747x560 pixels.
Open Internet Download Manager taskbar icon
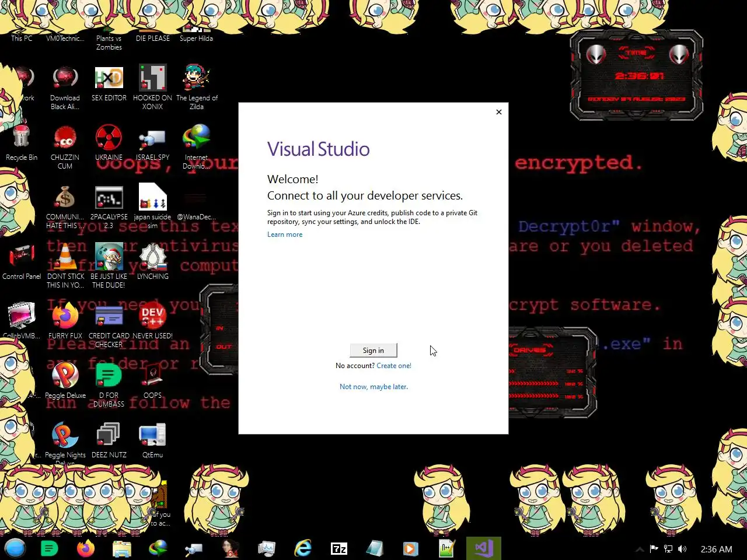coord(158,548)
